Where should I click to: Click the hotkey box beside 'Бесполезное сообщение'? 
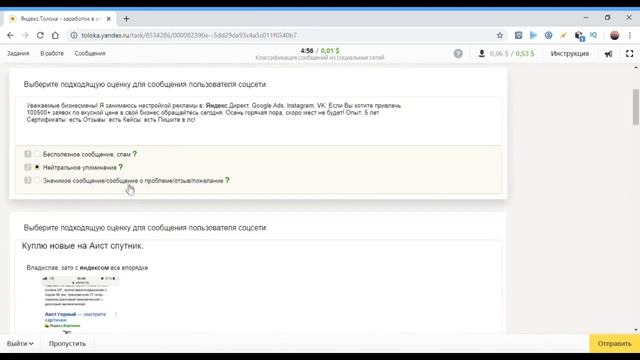[x=27, y=154]
